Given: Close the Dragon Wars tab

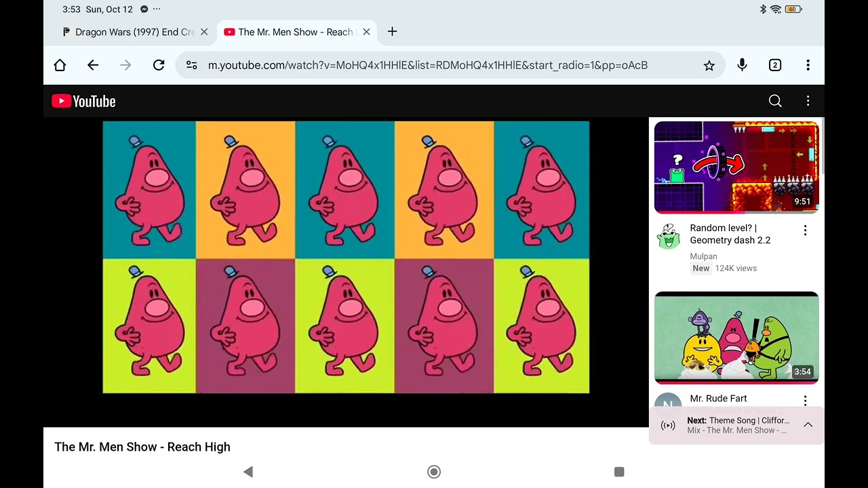Looking at the screenshot, I should click(x=204, y=32).
